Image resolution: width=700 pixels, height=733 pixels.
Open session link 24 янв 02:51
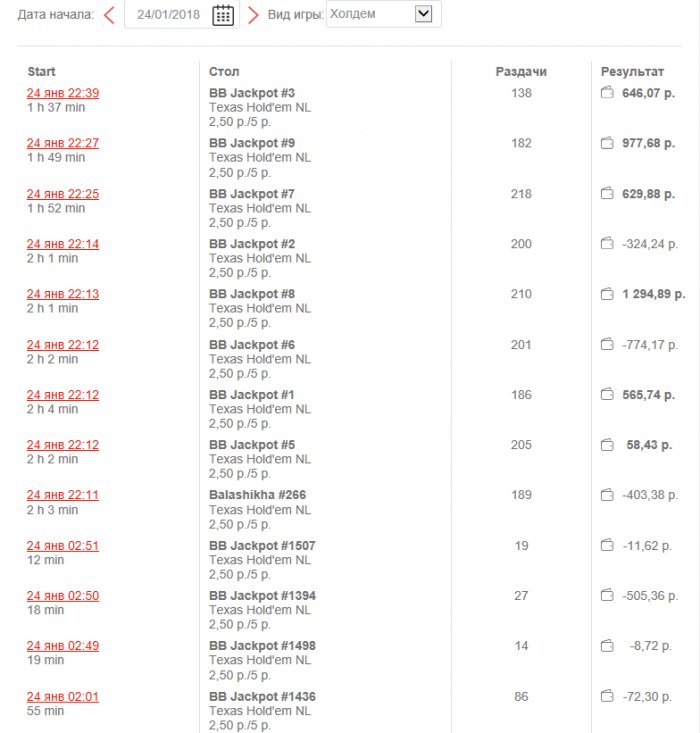[62, 546]
